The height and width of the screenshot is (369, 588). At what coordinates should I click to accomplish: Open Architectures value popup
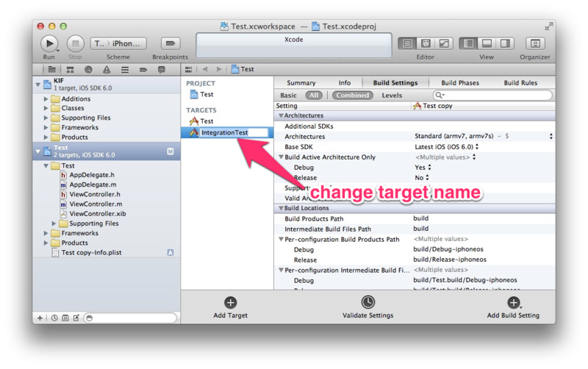click(x=551, y=137)
